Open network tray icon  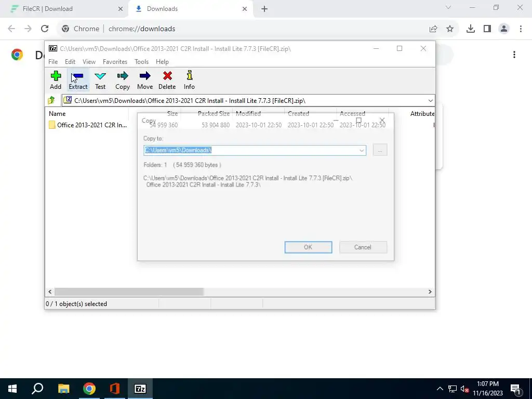452,389
